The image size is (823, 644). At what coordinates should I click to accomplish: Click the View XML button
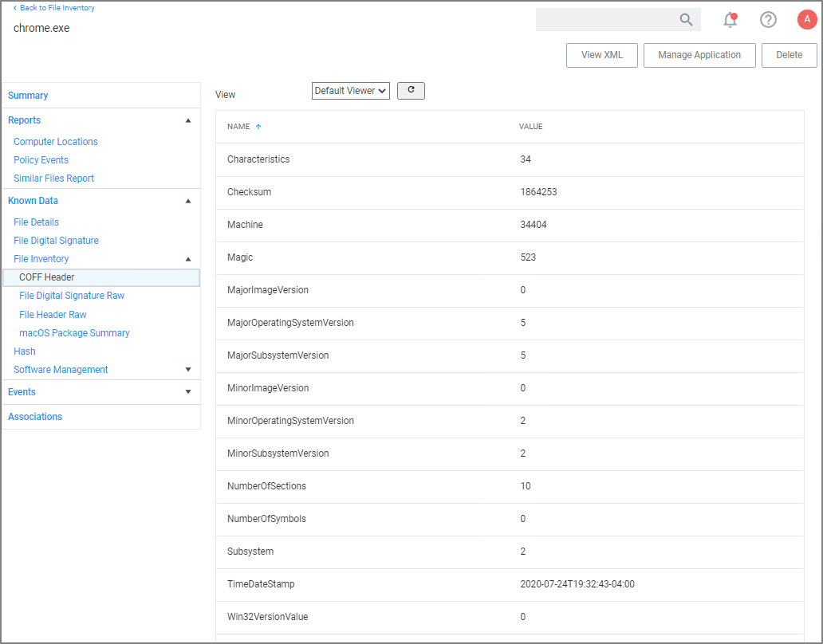click(x=601, y=55)
